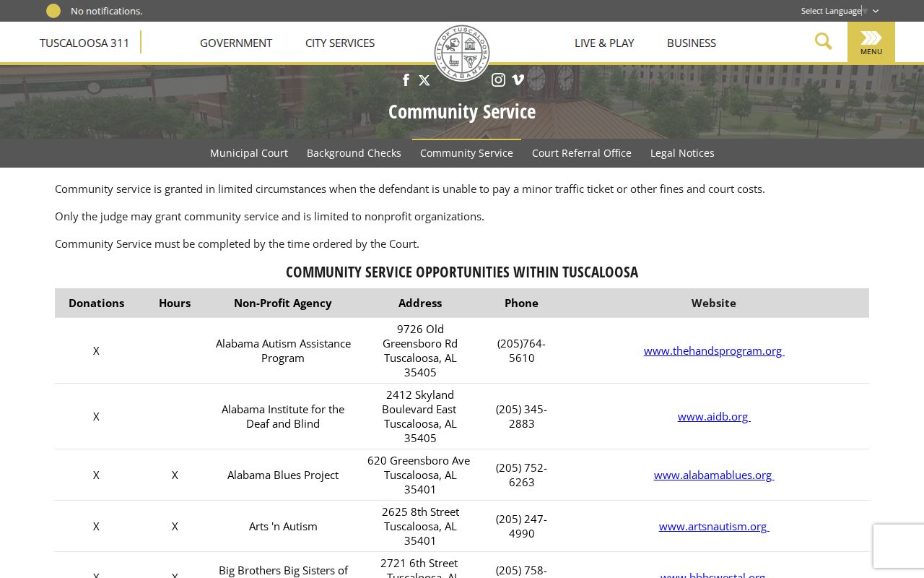Switch to the Municipal Court tab
This screenshot has height=578, width=924.
pyautogui.click(x=249, y=153)
